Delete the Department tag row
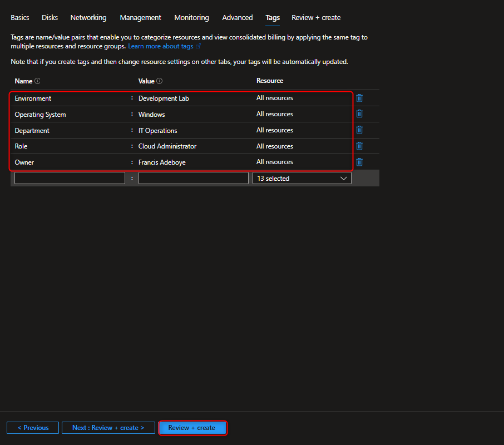 pos(359,130)
